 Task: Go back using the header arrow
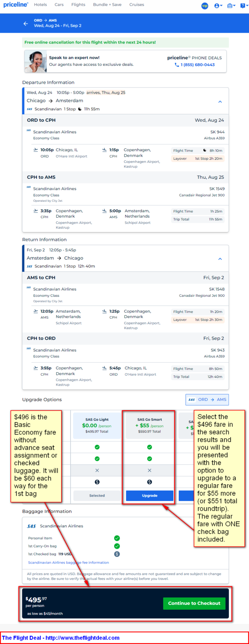[26, 23]
